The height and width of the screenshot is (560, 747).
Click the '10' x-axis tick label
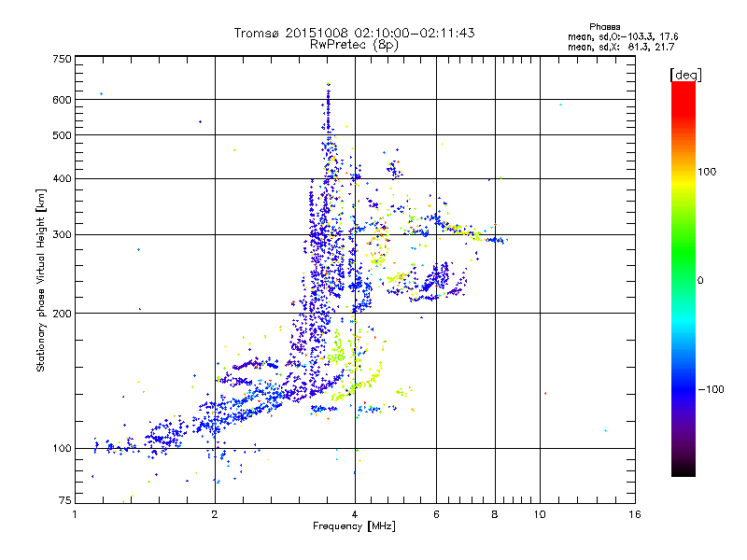540,514
